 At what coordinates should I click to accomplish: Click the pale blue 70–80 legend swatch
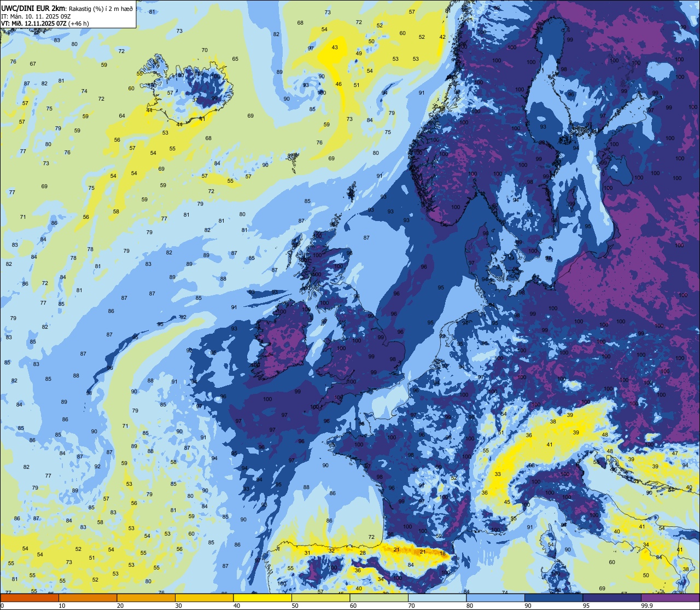(437, 598)
